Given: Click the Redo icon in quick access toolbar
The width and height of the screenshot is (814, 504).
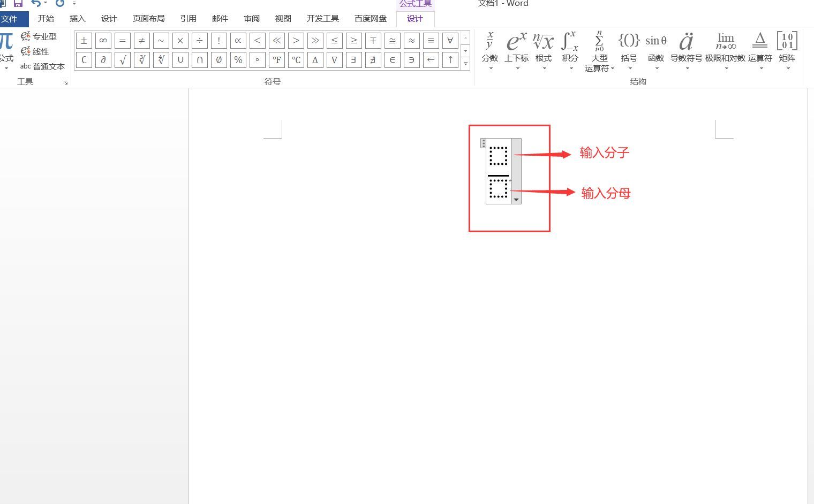Looking at the screenshot, I should pos(60,3).
